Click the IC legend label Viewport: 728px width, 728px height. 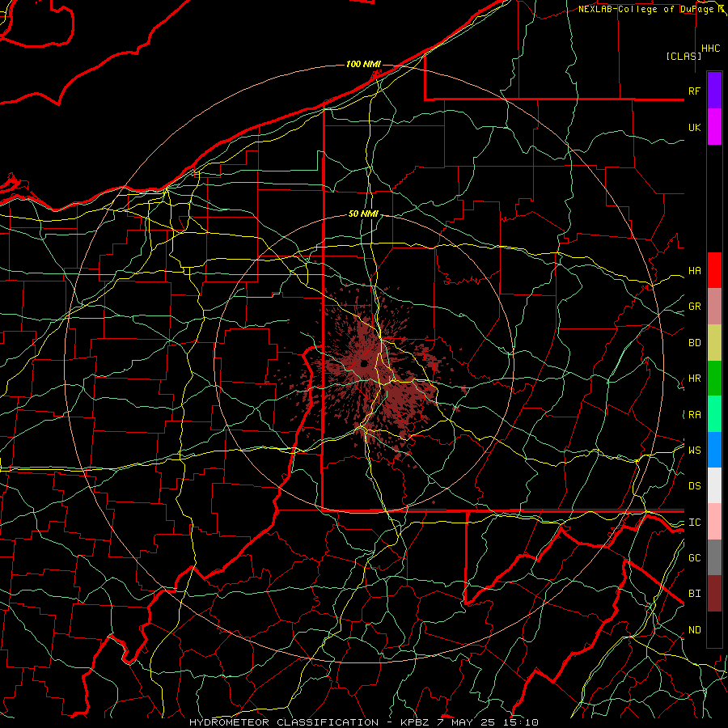[x=694, y=523]
